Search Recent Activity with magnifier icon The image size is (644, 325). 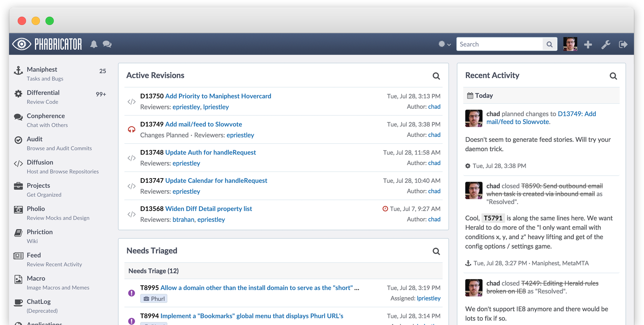(613, 76)
